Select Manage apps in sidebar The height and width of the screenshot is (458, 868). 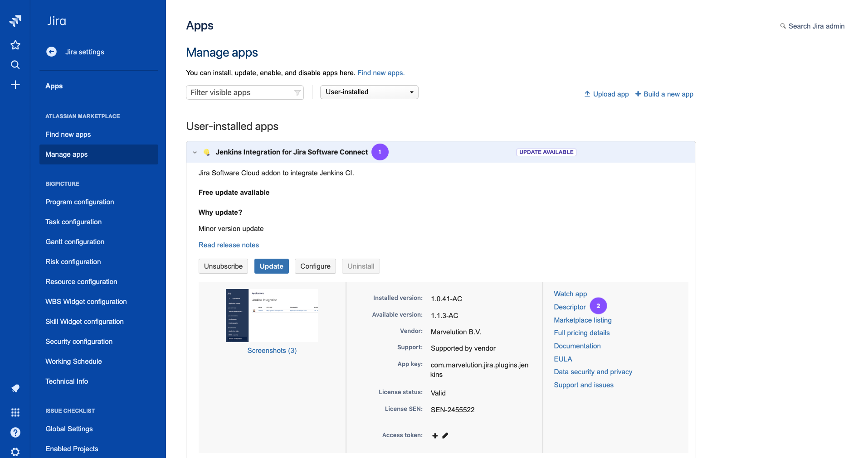tap(99, 154)
